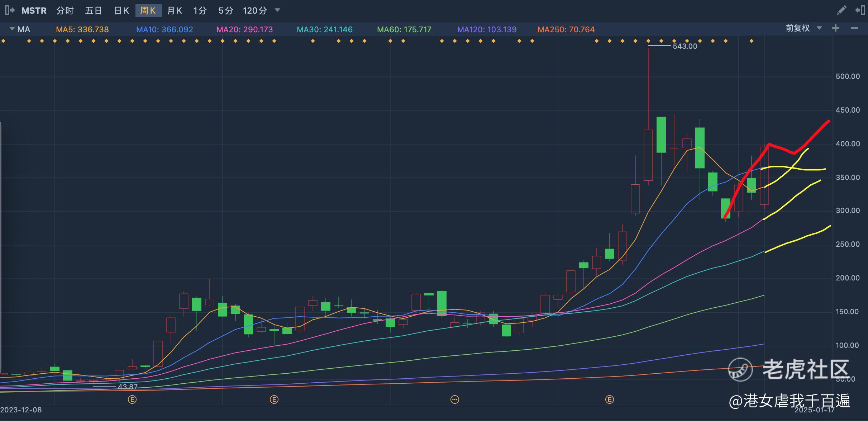868x421 pixels.
Task: Click the 500.00 price axis label
Action: click(848, 76)
